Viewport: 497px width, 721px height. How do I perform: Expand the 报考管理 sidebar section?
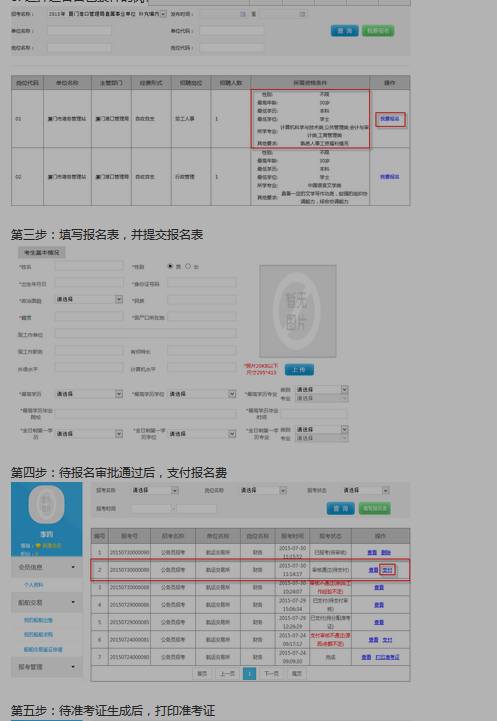(46, 667)
